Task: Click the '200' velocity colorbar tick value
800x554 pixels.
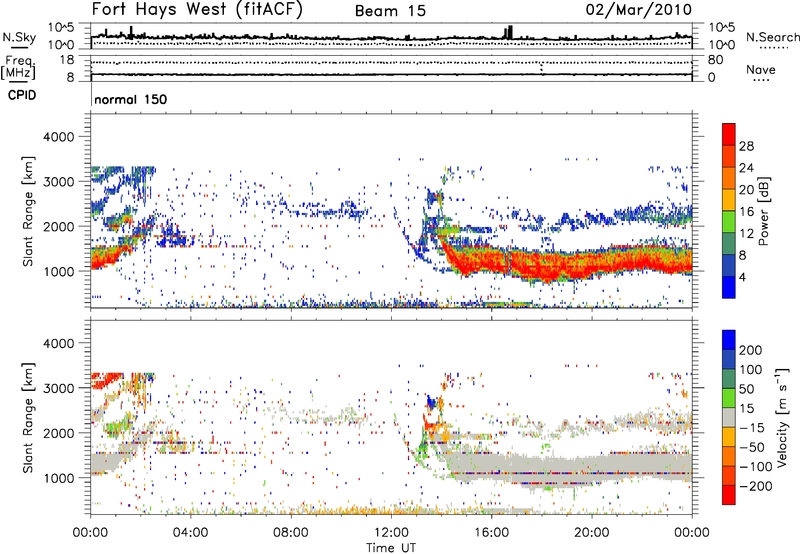Action: (751, 350)
